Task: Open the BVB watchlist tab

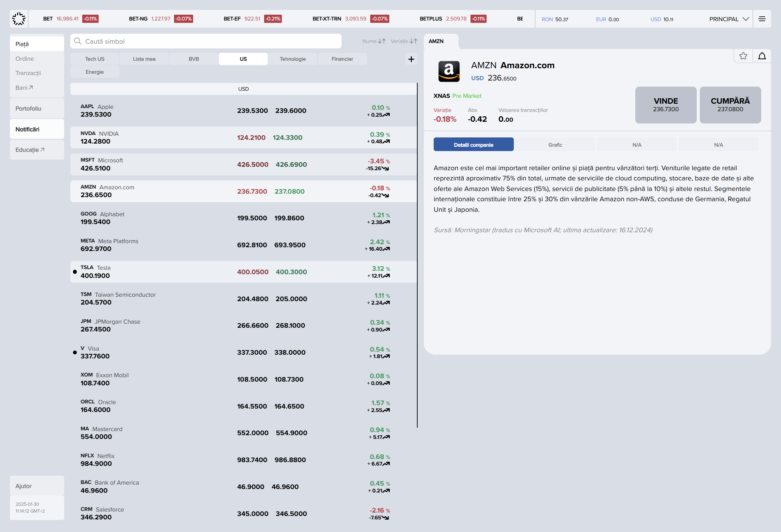Action: pos(194,59)
